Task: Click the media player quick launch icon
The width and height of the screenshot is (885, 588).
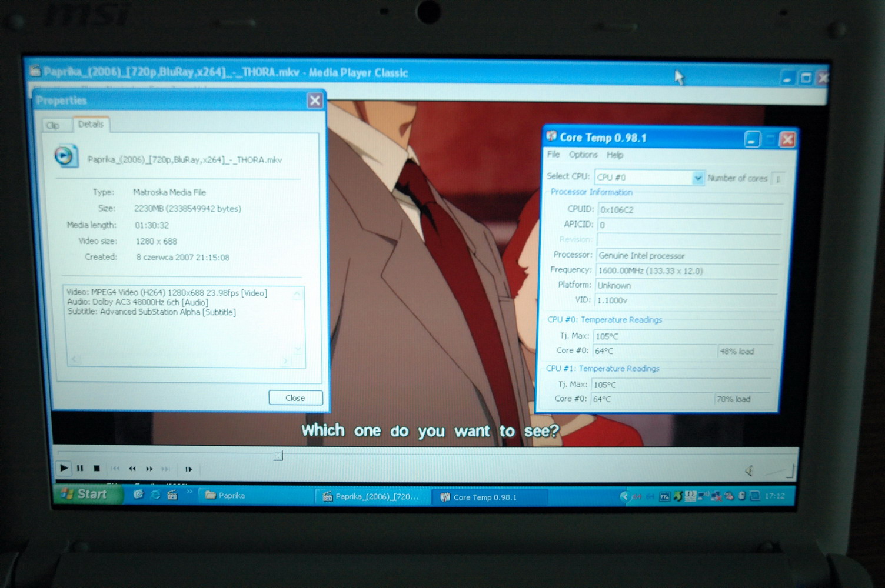Action: tap(172, 495)
